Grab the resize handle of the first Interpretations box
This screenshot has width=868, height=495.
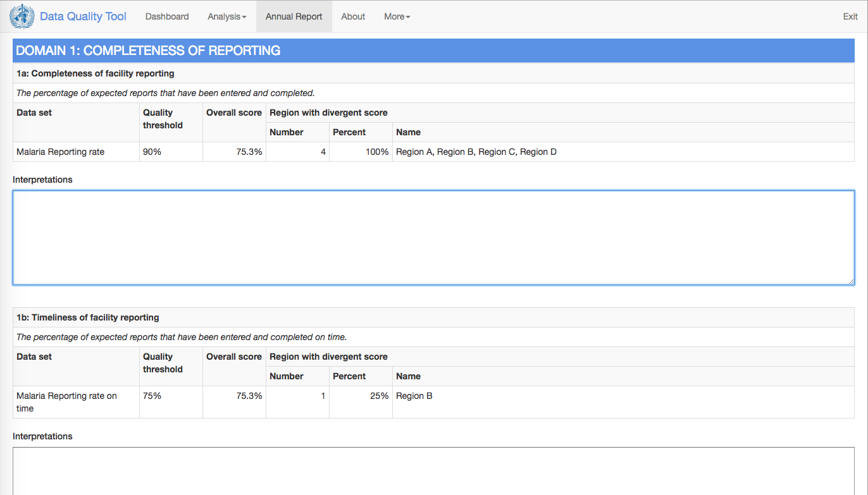coord(851,281)
